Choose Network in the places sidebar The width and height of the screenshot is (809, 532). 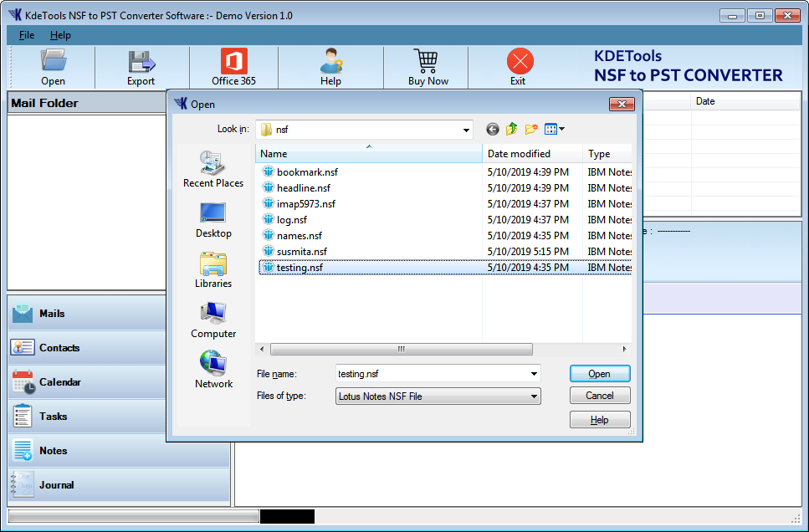(213, 370)
